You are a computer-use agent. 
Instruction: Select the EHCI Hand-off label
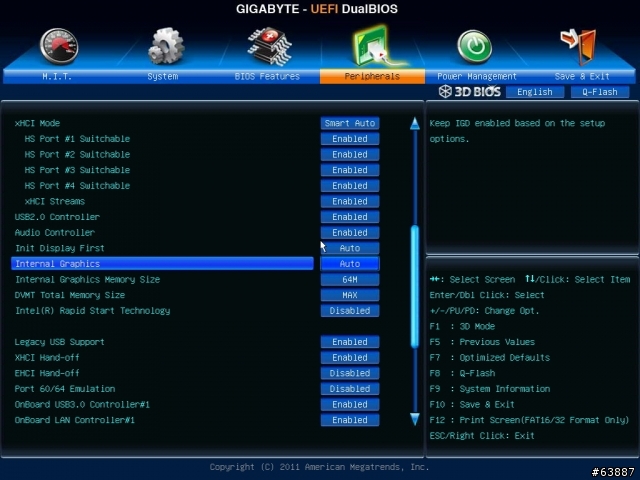click(x=47, y=373)
